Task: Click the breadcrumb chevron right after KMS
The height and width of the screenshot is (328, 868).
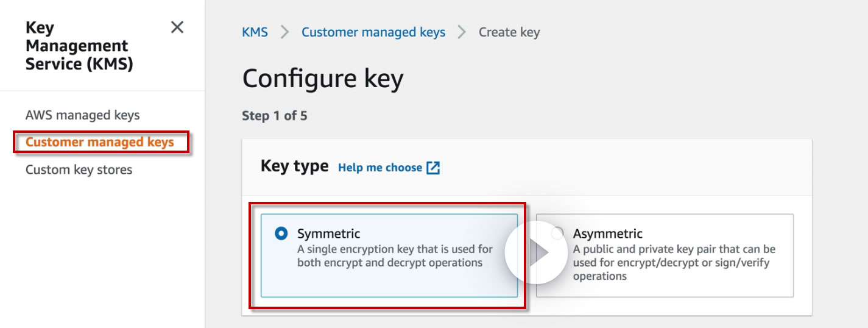Action: point(284,32)
